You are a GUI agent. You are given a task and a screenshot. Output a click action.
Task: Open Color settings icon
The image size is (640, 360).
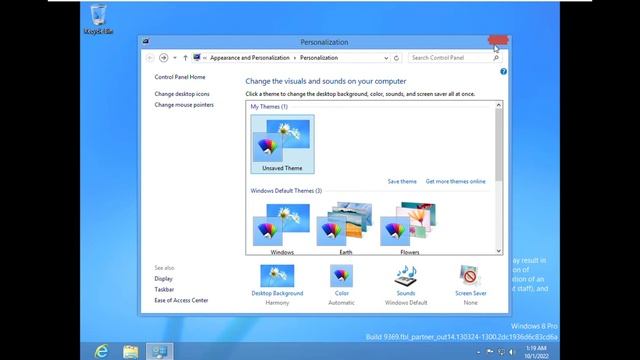[341, 276]
